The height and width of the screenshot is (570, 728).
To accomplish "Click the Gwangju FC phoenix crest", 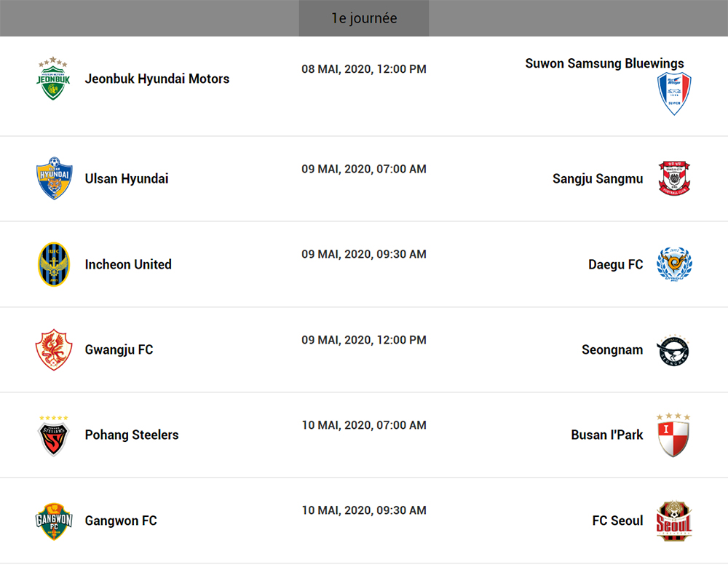I will click(54, 349).
